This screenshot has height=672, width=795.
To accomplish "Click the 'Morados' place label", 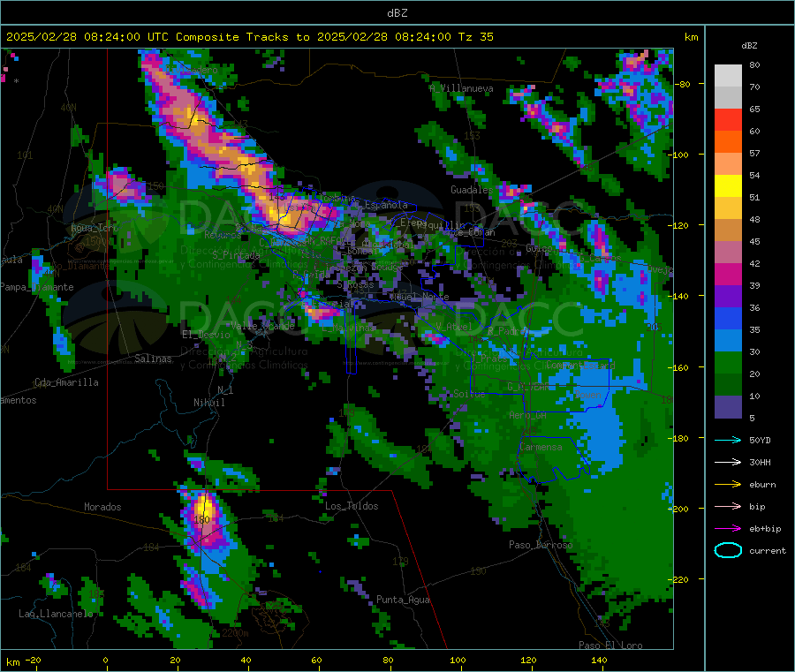I will click(x=102, y=507).
